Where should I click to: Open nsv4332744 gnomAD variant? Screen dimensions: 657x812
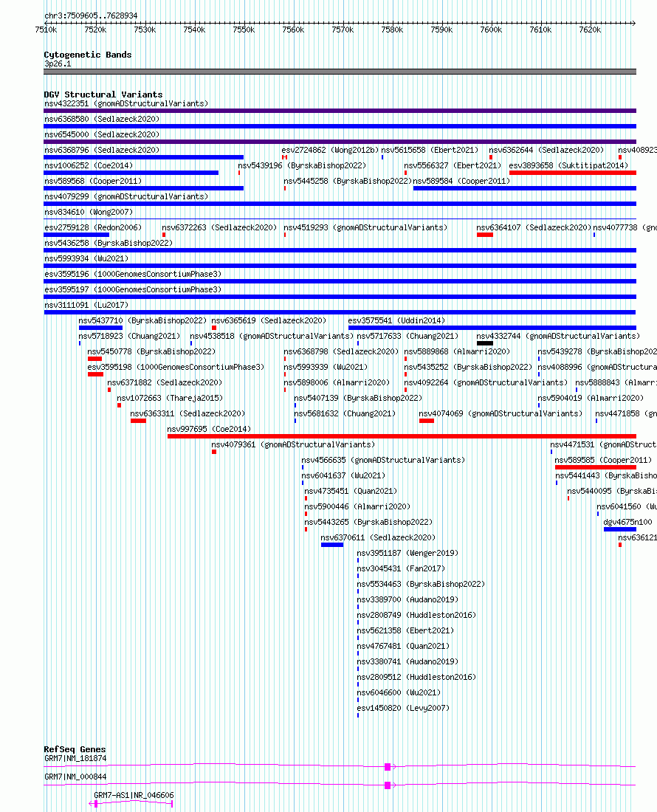(x=558, y=337)
